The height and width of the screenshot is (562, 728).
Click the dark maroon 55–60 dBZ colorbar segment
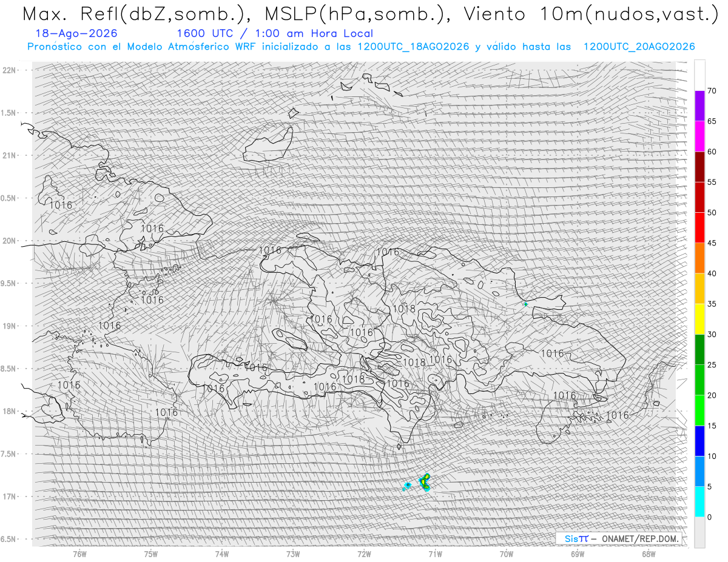pos(699,167)
